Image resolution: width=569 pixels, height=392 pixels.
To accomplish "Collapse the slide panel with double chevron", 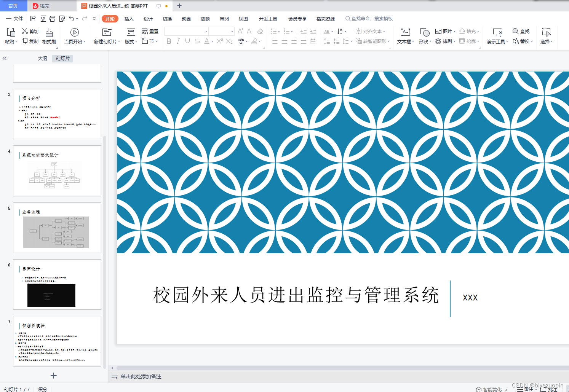I will point(5,59).
